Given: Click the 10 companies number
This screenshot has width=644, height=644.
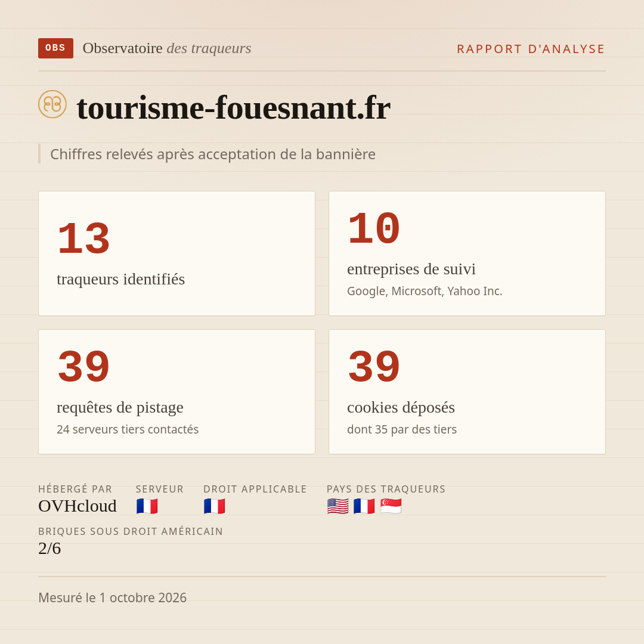Looking at the screenshot, I should (374, 228).
